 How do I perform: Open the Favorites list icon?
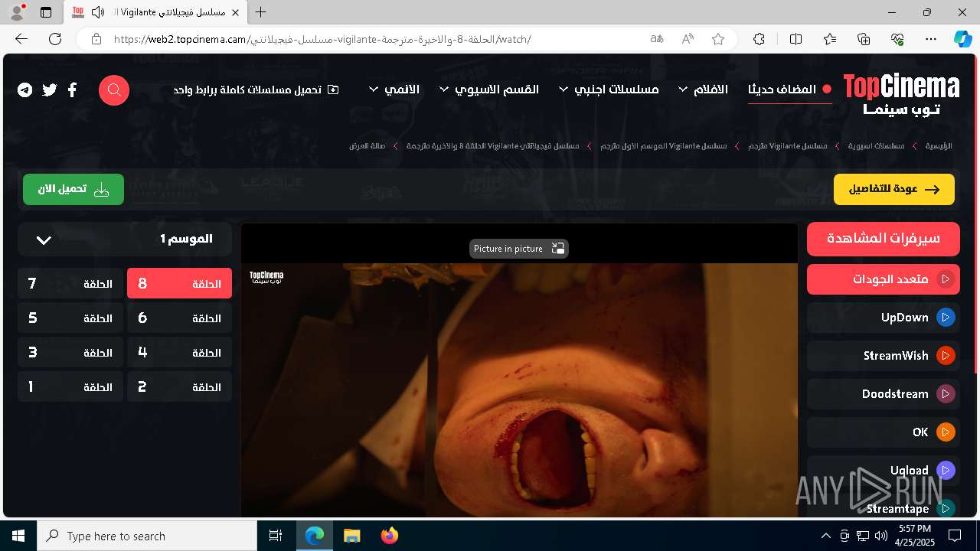830,39
